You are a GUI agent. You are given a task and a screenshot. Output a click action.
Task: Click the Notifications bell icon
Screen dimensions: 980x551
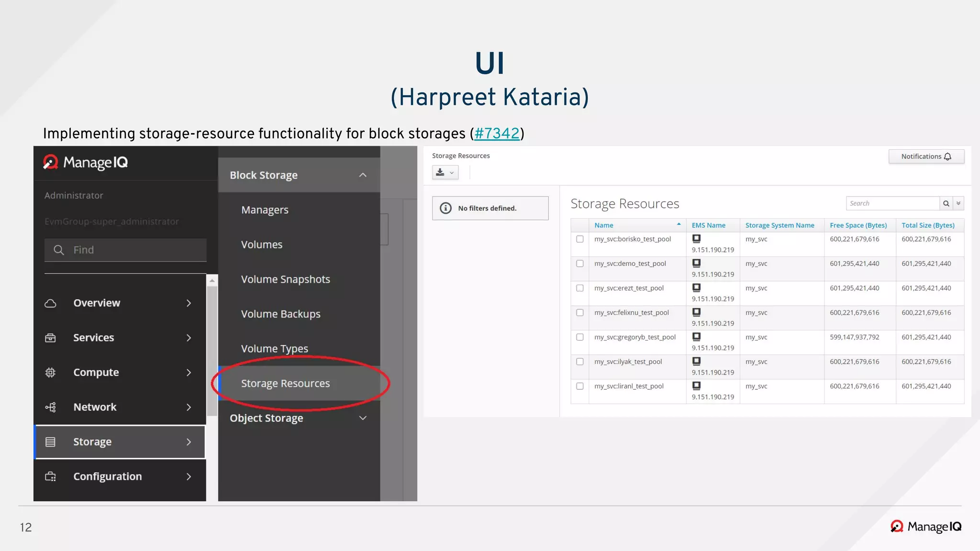[x=947, y=156]
